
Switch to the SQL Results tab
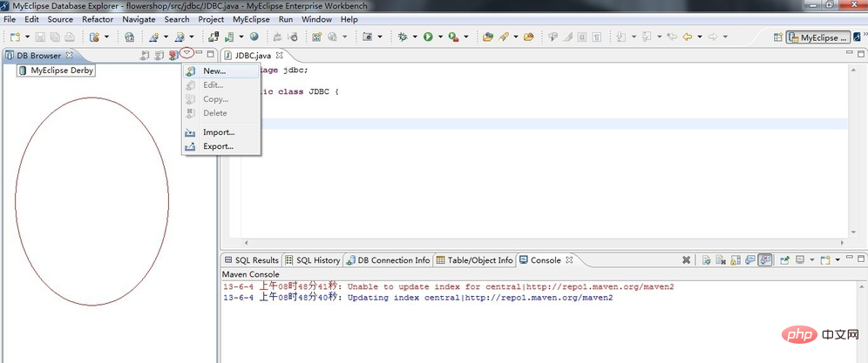251,260
